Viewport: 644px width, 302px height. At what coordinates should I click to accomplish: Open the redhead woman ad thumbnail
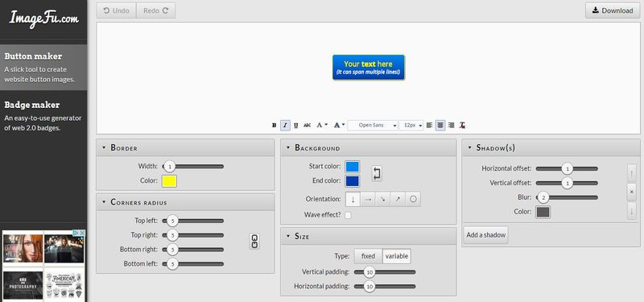23,249
